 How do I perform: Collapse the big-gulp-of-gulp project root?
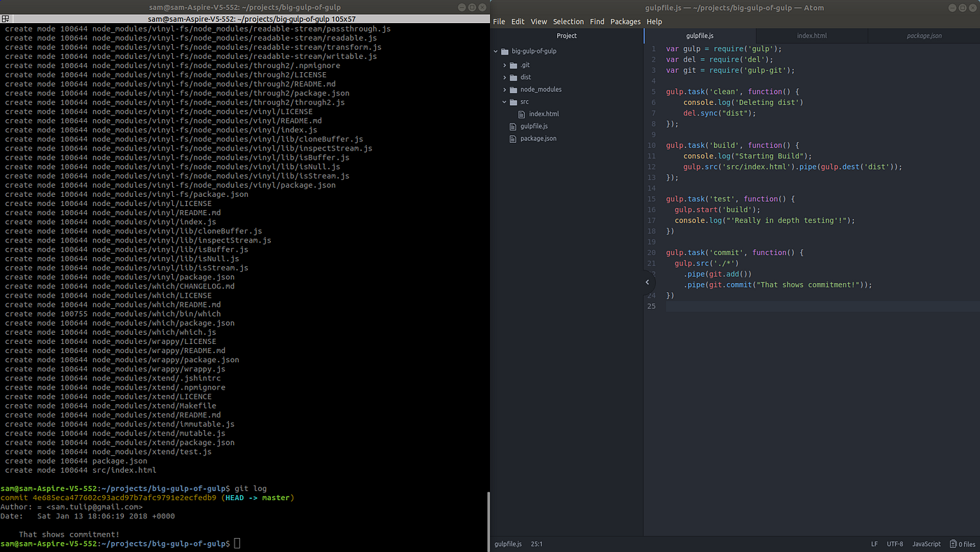(496, 50)
